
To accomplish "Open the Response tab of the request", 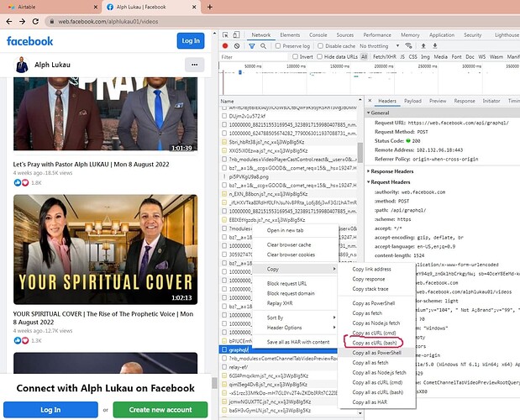I will tap(465, 101).
